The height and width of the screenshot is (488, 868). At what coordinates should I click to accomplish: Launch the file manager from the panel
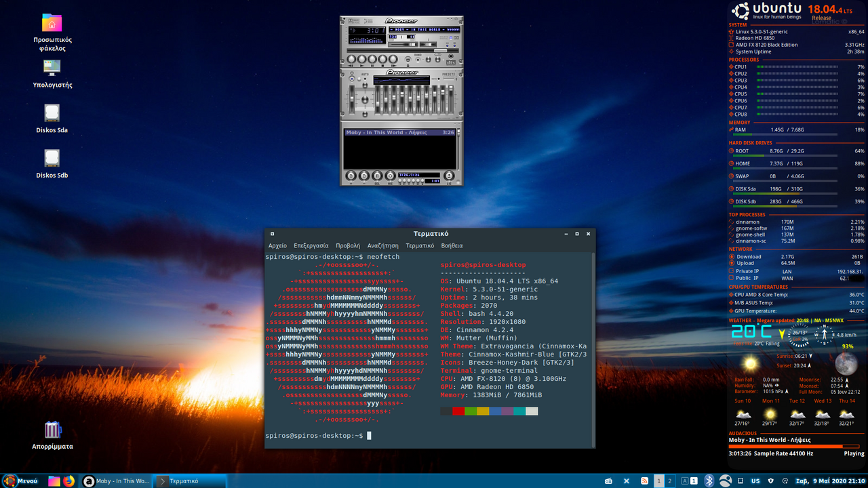click(x=54, y=481)
